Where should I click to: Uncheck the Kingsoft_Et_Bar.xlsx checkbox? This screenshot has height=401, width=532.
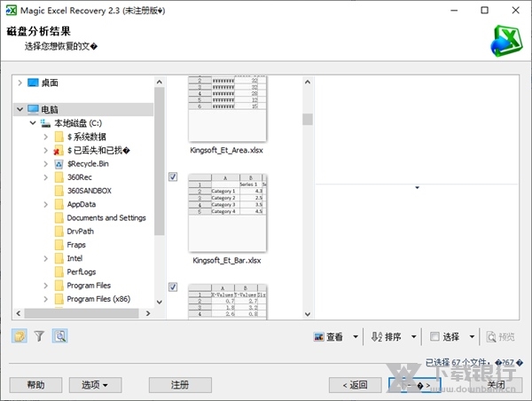(173, 177)
